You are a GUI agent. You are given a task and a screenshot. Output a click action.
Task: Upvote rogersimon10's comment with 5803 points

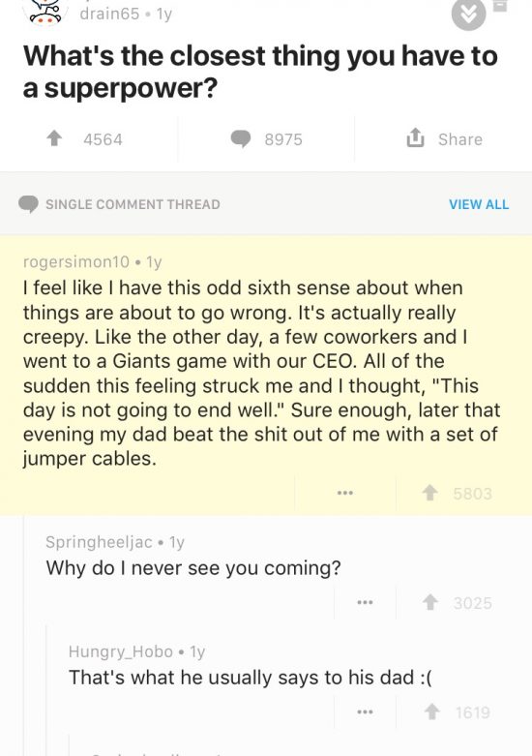(x=429, y=493)
